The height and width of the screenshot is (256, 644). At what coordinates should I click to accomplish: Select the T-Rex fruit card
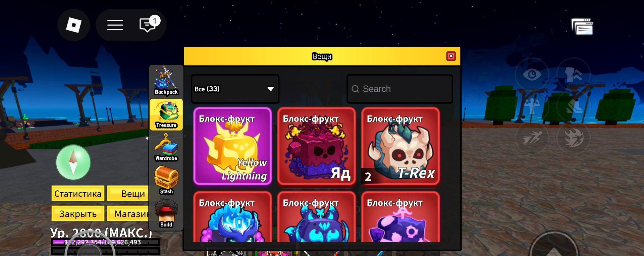(x=400, y=146)
